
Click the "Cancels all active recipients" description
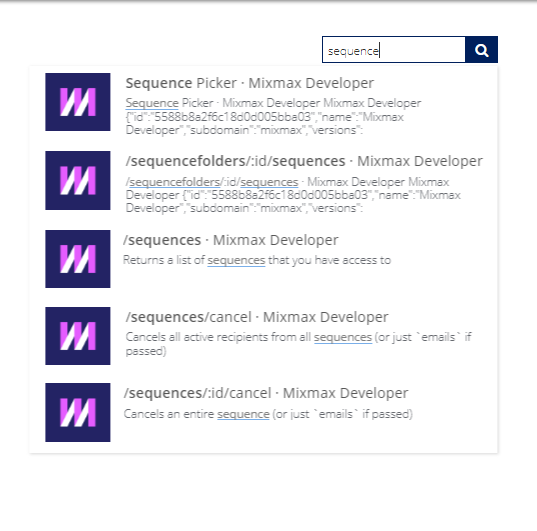coord(298,344)
